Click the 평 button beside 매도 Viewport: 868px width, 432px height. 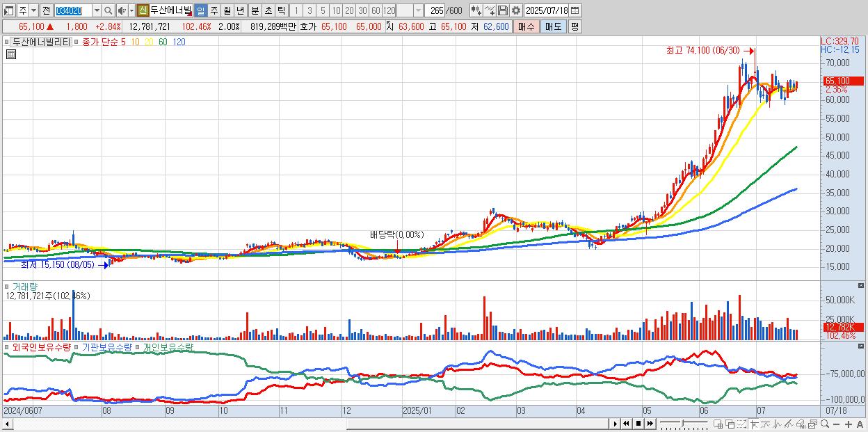pos(574,26)
